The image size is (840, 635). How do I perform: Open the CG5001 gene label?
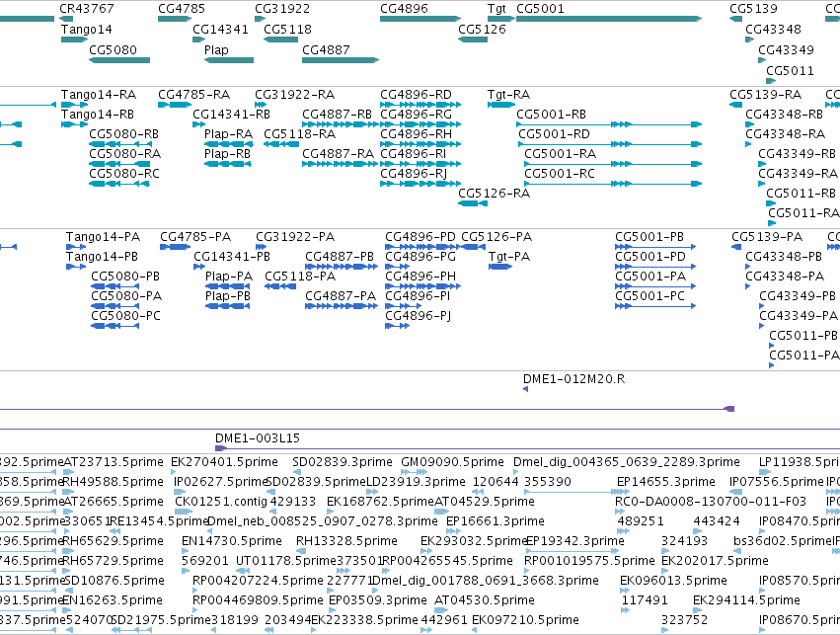tap(540, 9)
